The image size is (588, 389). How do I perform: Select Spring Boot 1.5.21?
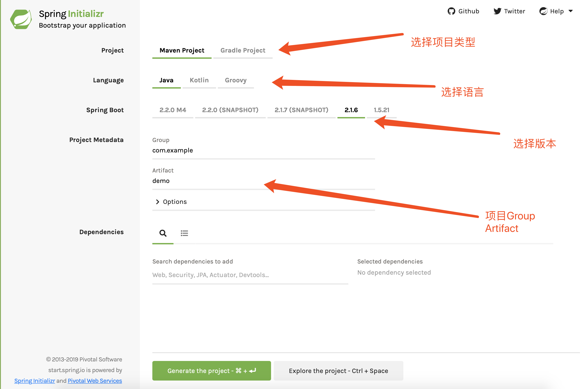[382, 110]
